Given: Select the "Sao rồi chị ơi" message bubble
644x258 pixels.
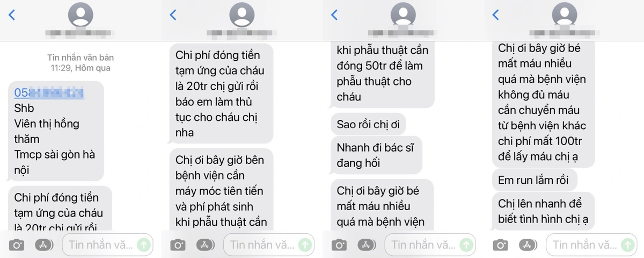Looking at the screenshot, I should [368, 124].
